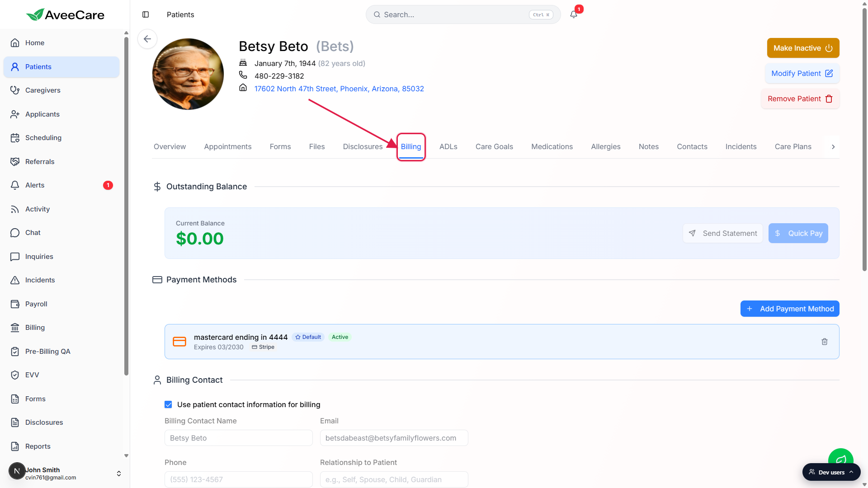Open Applicants in the sidebar
The height and width of the screenshot is (488, 868).
coord(61,114)
